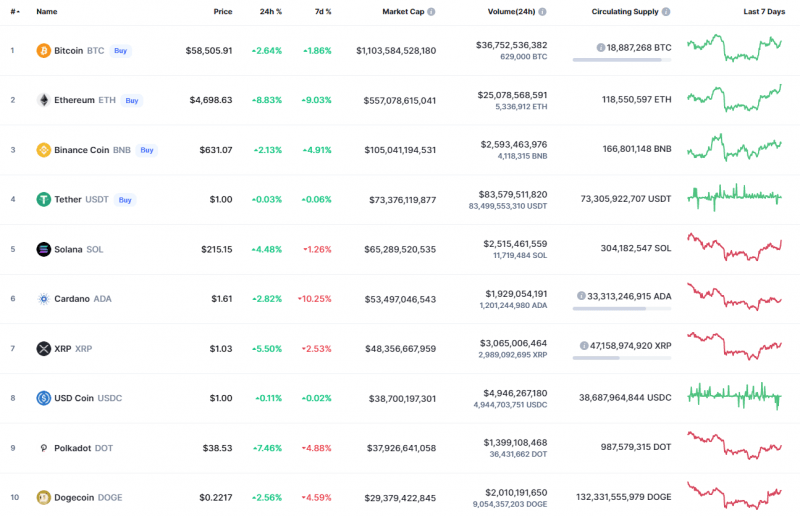The width and height of the screenshot is (800, 516).
Task: Click Cardano 7d change 10.25%
Action: tap(315, 299)
